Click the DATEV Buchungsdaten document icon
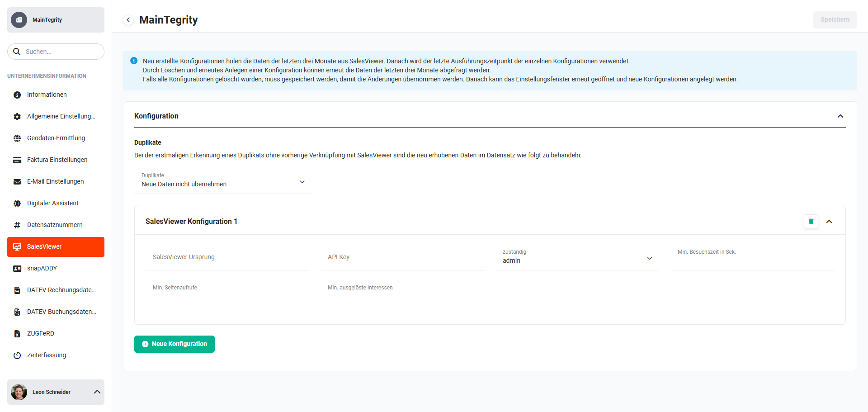 (x=17, y=312)
